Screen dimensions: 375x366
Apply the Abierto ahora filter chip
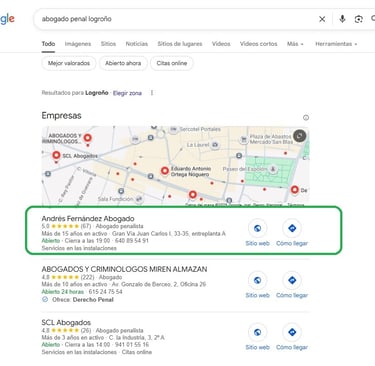(x=123, y=63)
